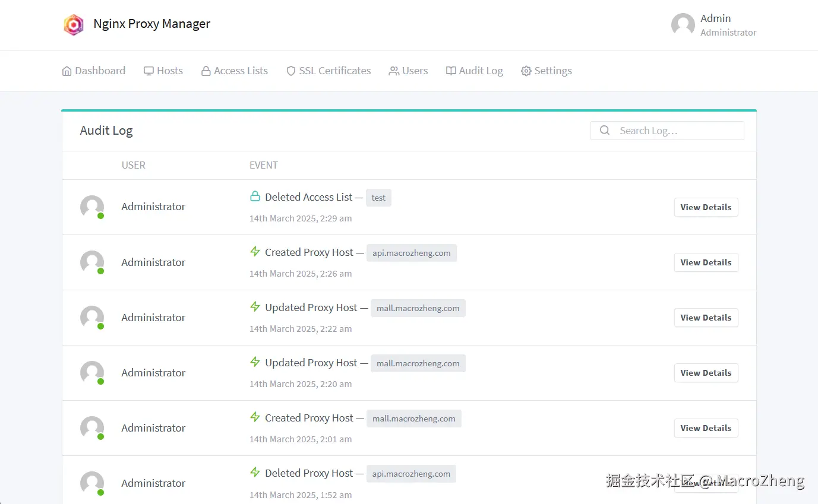Image resolution: width=818 pixels, height=504 pixels.
Task: Click timestamp '14th March 2025, 2:26 am'
Action: tap(301, 274)
